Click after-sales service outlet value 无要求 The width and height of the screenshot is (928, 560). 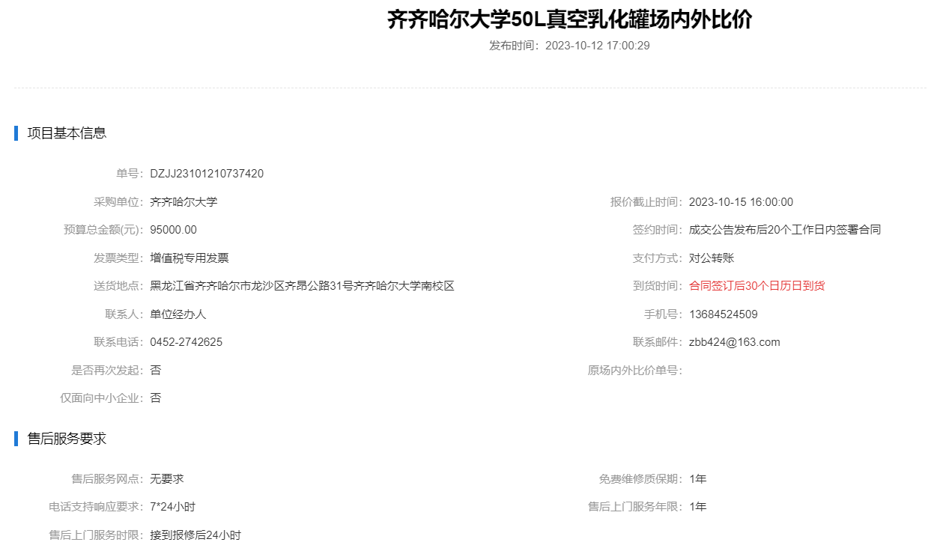166,479
